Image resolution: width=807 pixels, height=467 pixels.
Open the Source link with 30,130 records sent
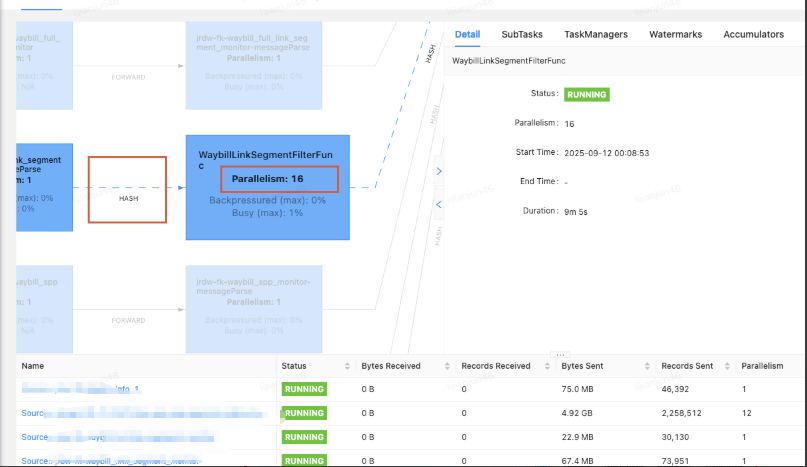coord(118,437)
